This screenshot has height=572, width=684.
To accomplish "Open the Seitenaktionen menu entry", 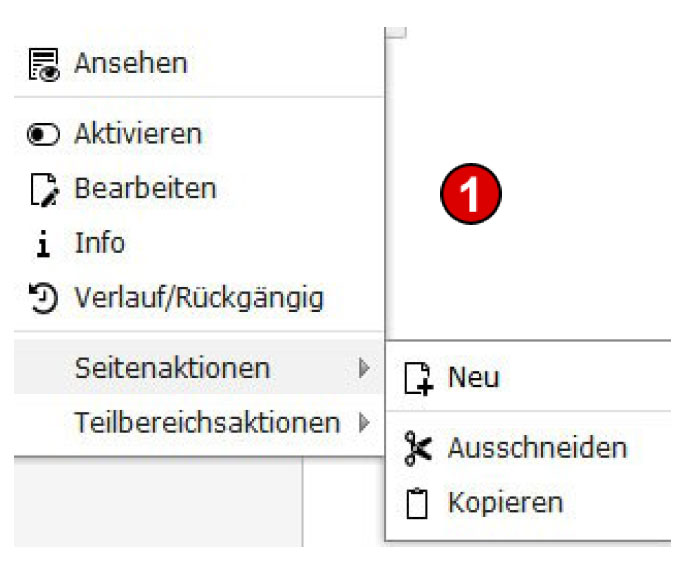I will tap(199, 368).
